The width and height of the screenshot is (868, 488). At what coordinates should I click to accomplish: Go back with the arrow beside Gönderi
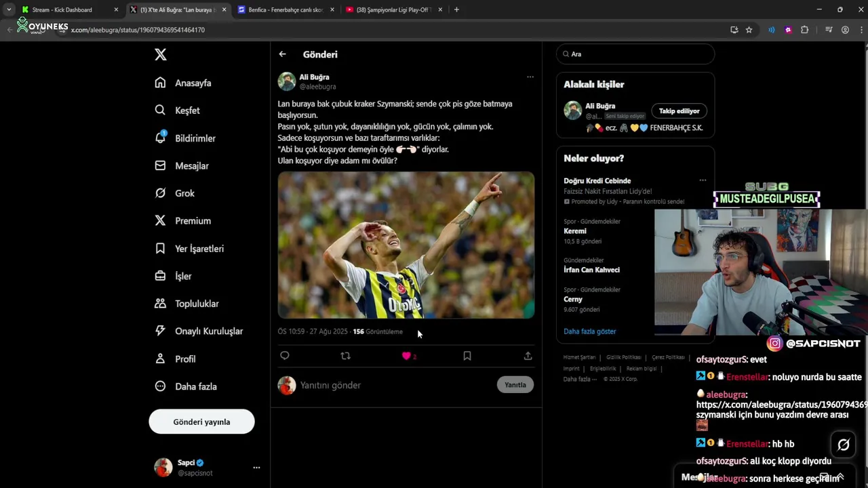[282, 54]
